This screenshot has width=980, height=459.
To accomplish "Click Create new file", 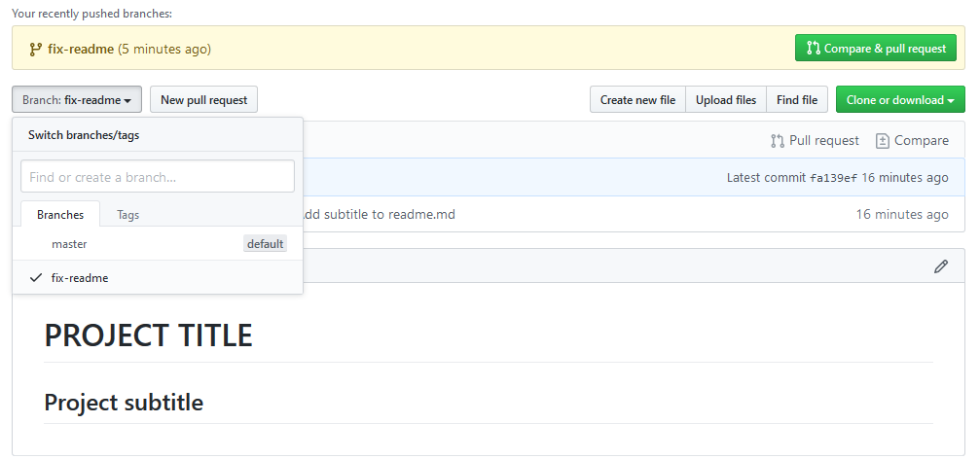I will tap(637, 100).
